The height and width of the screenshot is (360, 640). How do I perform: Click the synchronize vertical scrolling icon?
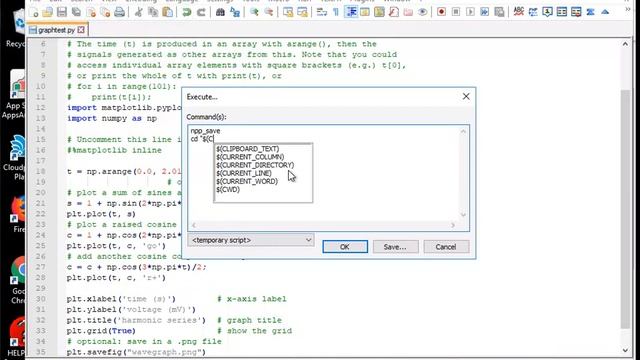click(x=288, y=12)
